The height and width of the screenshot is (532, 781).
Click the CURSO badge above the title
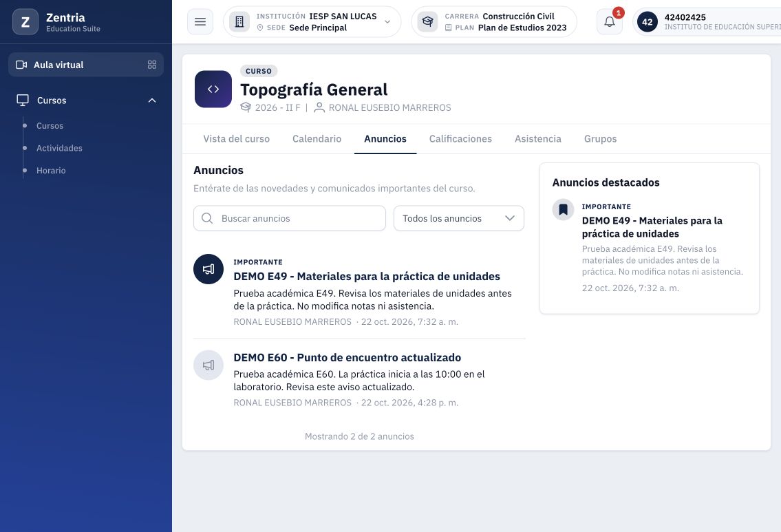[x=259, y=72]
